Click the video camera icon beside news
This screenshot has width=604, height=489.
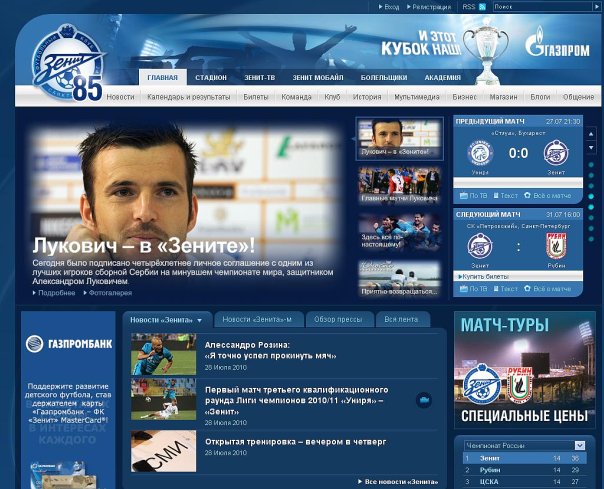pyautogui.click(x=424, y=400)
